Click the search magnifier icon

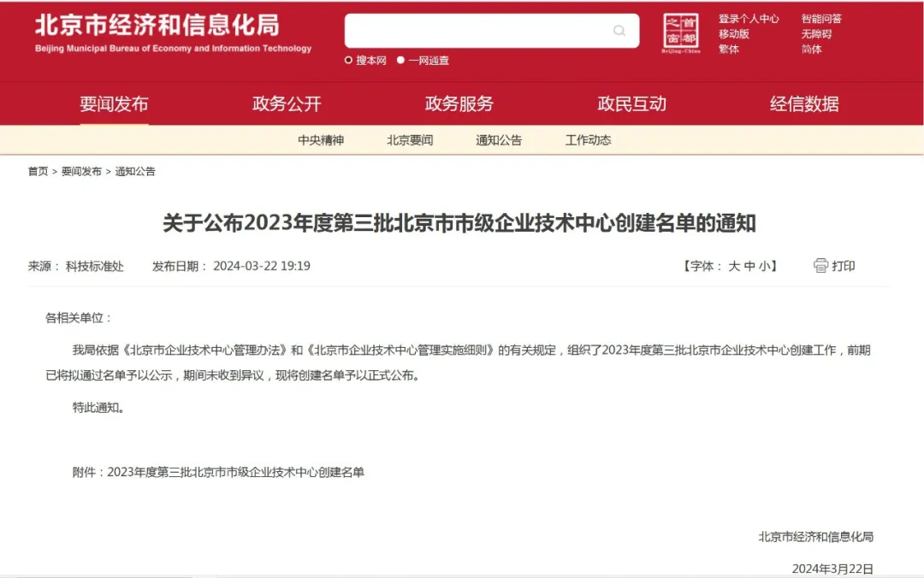coord(619,31)
